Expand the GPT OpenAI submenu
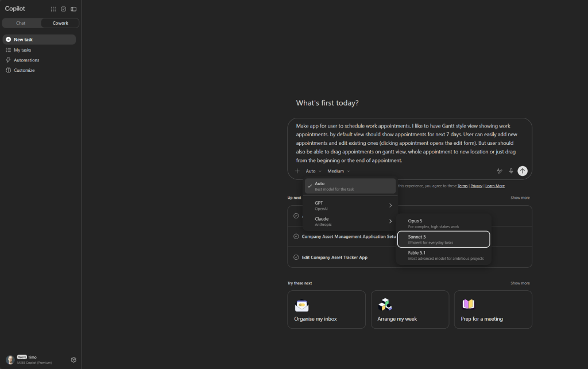The height and width of the screenshot is (369, 588). pos(350,205)
